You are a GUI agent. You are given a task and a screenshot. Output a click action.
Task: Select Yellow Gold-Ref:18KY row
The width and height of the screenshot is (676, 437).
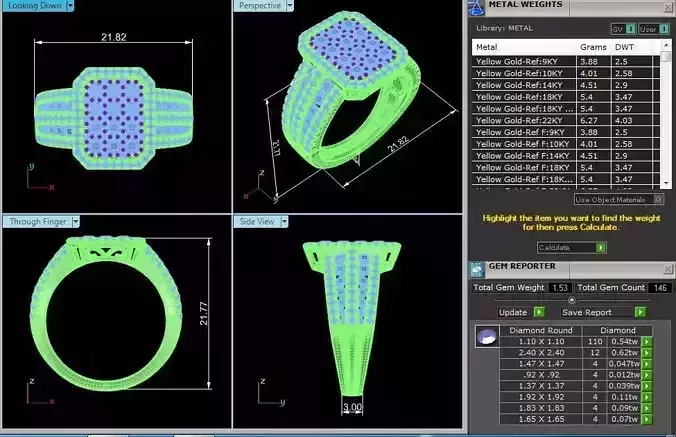[566, 97]
